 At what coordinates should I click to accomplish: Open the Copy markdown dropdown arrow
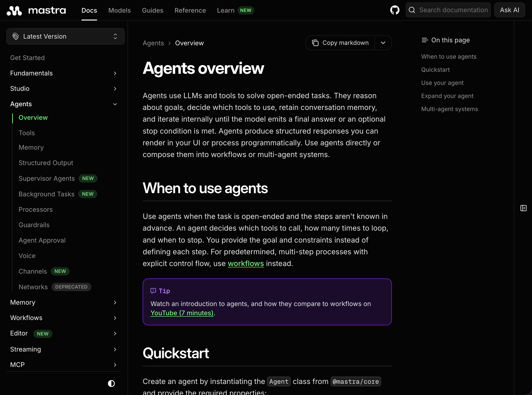tap(383, 43)
